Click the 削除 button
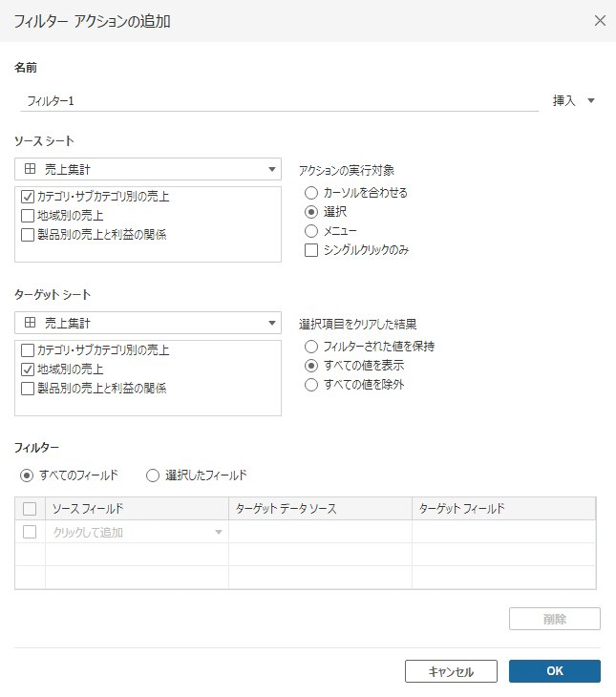Viewport: 616px width, 697px height. pos(555,619)
